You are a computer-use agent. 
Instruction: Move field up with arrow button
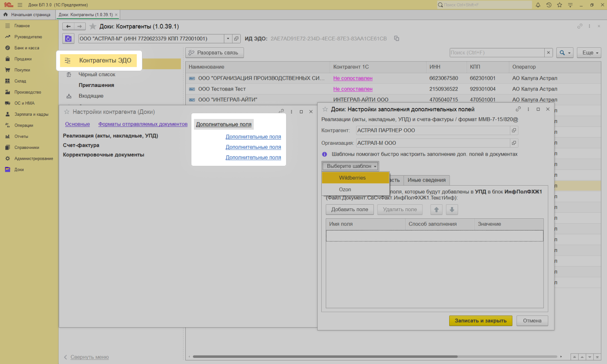coord(436,210)
